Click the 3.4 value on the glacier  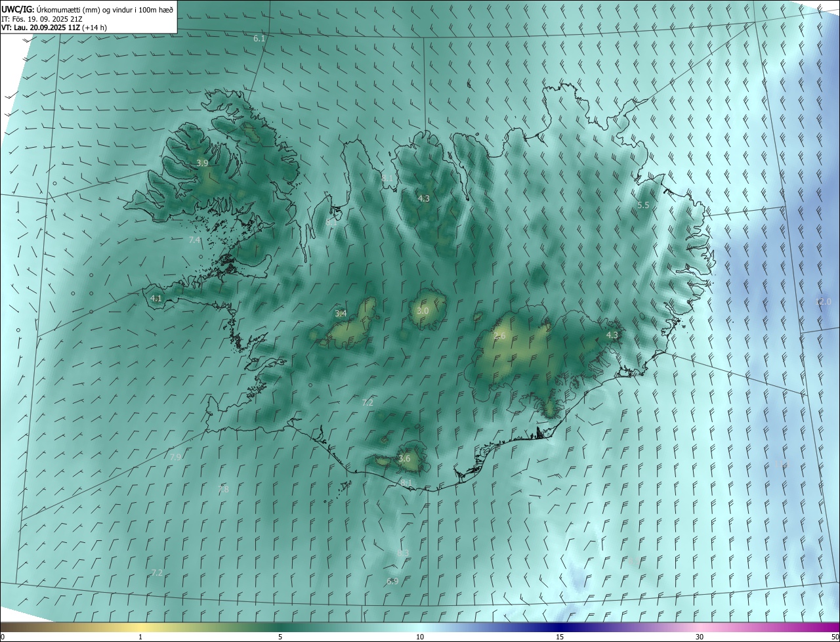tap(341, 314)
